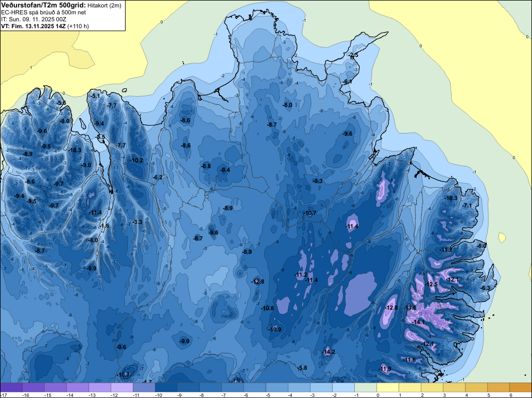Select the -10.8 temperature reading

(268, 308)
